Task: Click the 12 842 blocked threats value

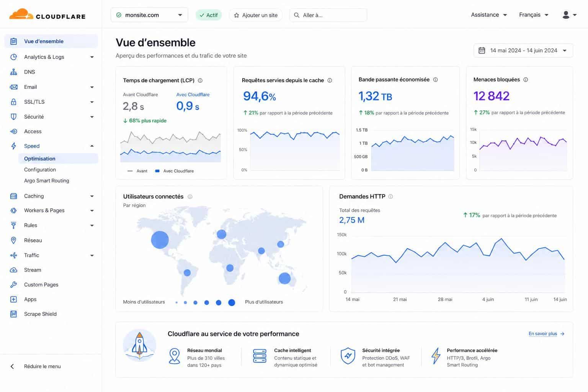Action: (492, 96)
